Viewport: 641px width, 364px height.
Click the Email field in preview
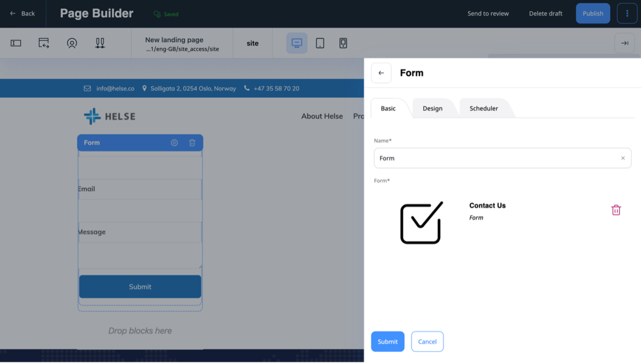[x=140, y=211]
